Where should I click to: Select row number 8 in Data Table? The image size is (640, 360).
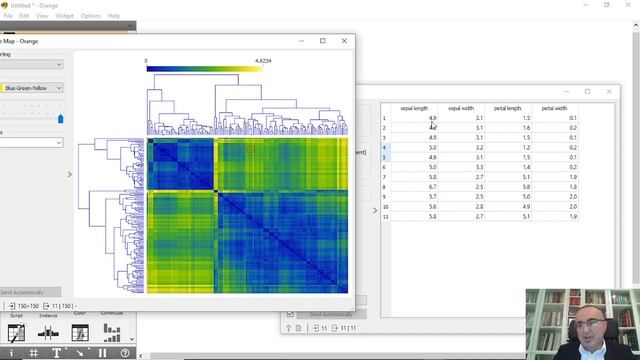coord(385,187)
